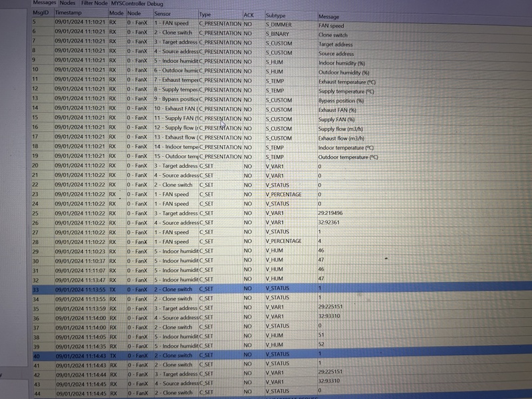Click message '29:225151' in row 35
This screenshot has height=399, width=532.
coord(331,307)
